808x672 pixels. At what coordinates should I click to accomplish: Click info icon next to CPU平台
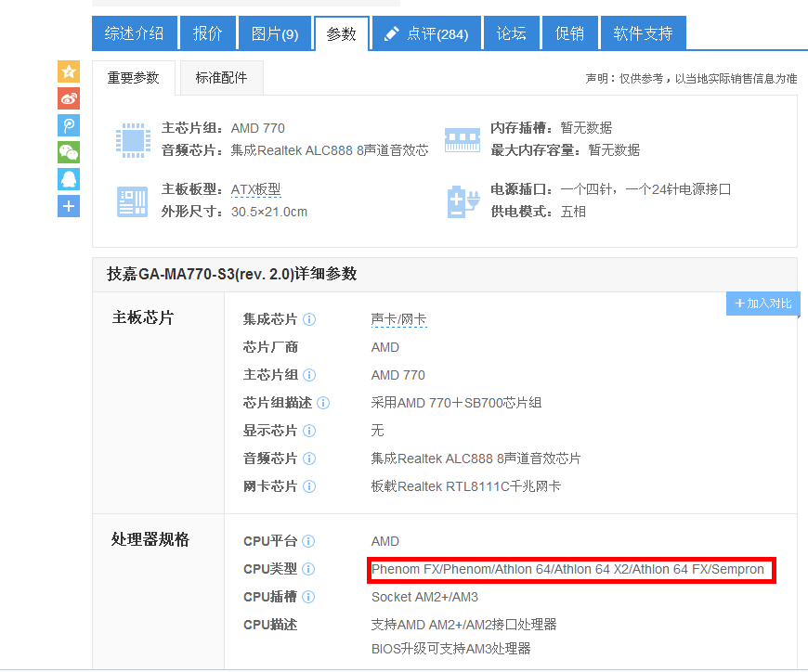pyautogui.click(x=308, y=542)
